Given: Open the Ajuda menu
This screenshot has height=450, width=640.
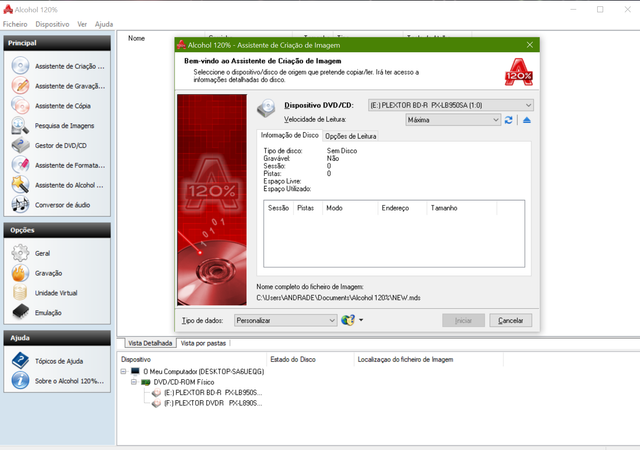Looking at the screenshot, I should 104,24.
